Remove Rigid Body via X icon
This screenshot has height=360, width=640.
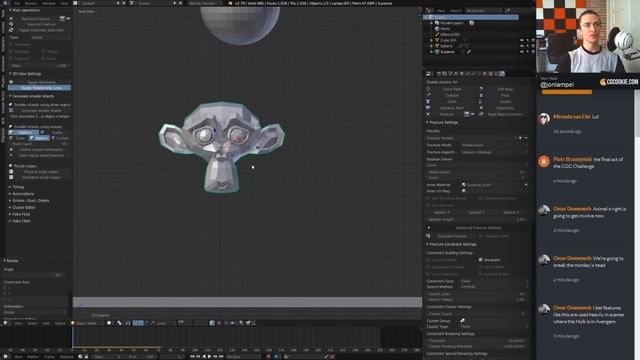(482, 108)
